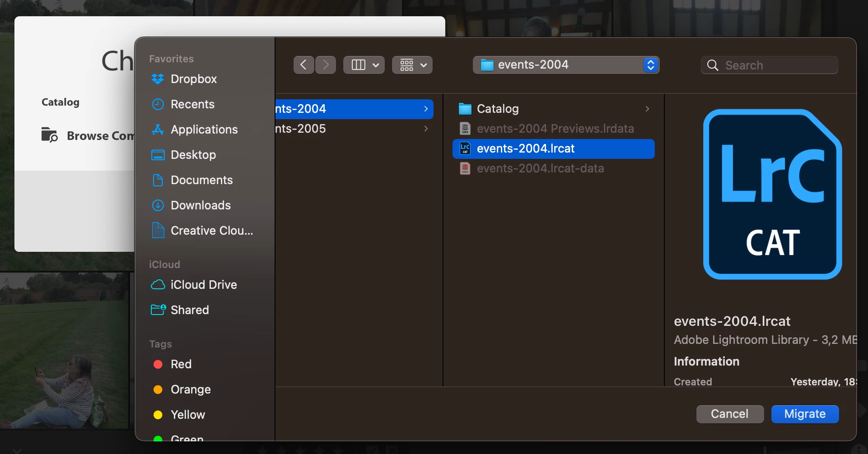Image resolution: width=868 pixels, height=454 pixels.
Task: Filter by Yellow tag
Action: (x=179, y=415)
